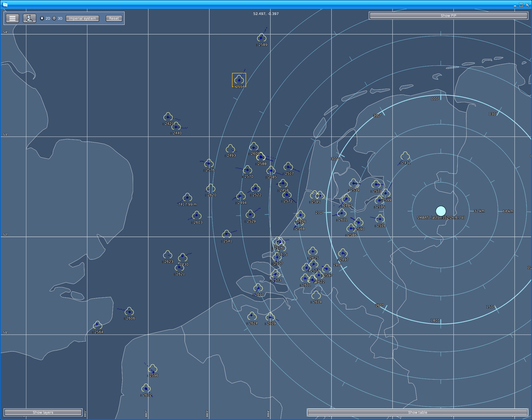Select track 2623 icon

[167, 255]
